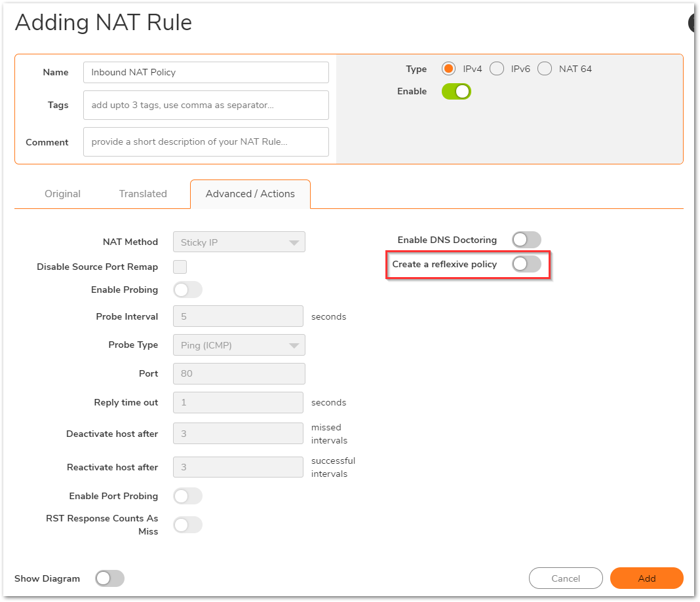The height and width of the screenshot is (602, 700).
Task: Toggle Enable Probing switch
Action: tap(187, 290)
